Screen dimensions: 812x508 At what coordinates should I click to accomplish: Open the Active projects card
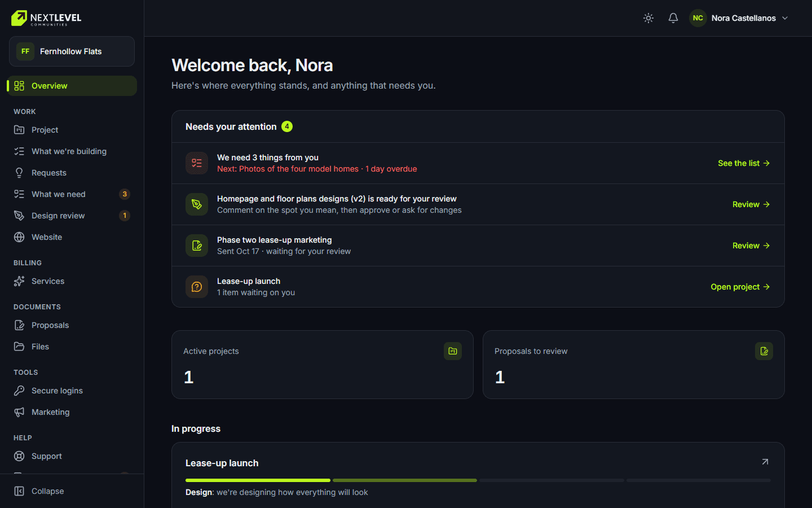pos(323,365)
